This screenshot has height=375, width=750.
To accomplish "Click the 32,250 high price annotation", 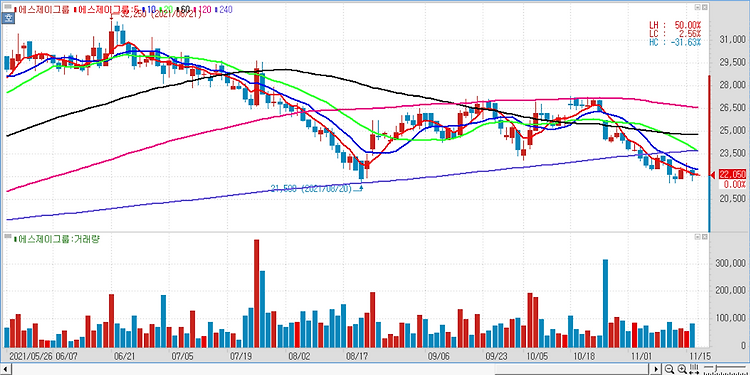I will (160, 15).
